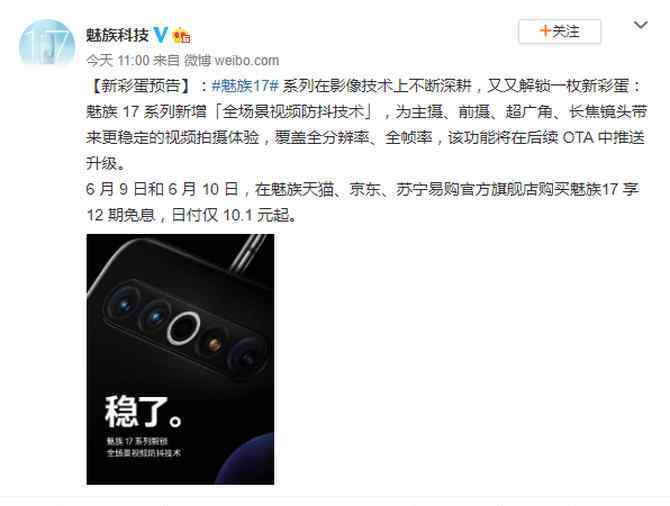670x506 pixels.
Task: Open the 魅族科技 account name link
Action: pyautogui.click(x=118, y=35)
